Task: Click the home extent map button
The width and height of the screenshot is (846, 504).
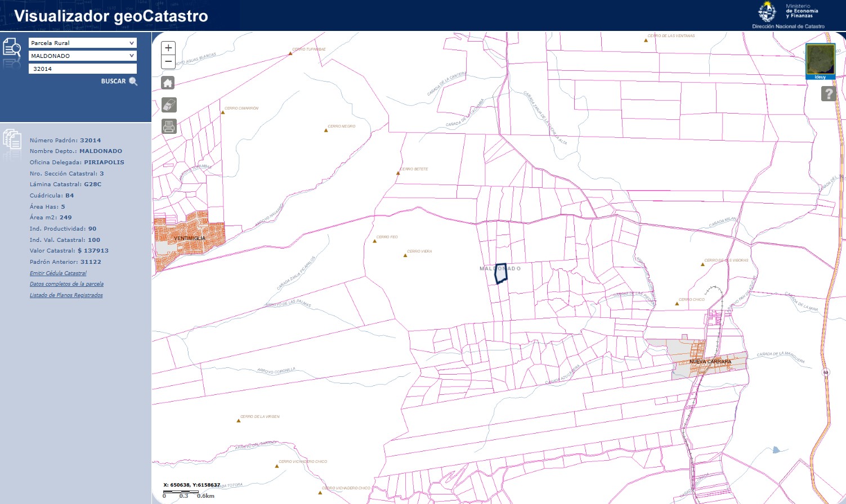Action: 168,83
